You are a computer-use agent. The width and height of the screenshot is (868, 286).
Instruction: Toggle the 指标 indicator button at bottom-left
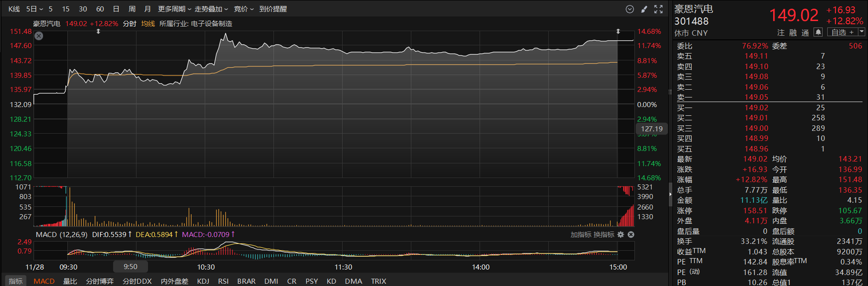coord(16,281)
